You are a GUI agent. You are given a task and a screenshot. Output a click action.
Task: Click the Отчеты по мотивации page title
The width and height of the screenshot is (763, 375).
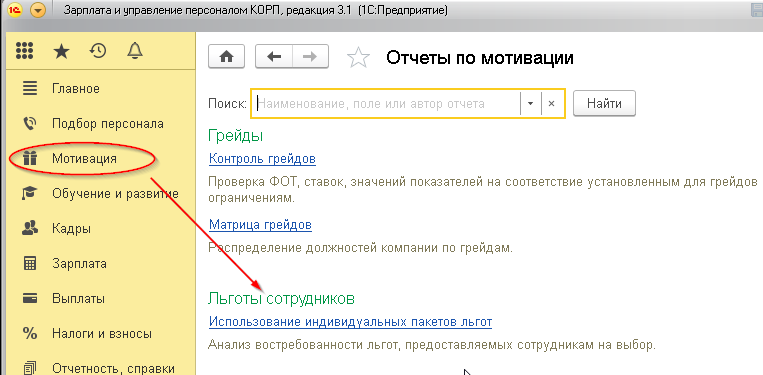click(480, 58)
